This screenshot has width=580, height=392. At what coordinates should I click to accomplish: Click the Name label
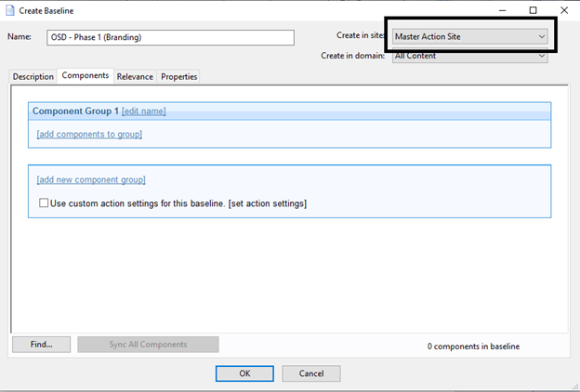pos(20,36)
